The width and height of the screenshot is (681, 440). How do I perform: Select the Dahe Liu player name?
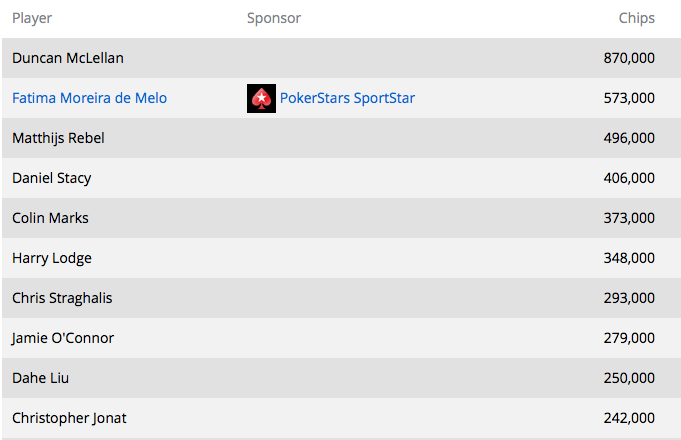pyautogui.click(x=40, y=378)
